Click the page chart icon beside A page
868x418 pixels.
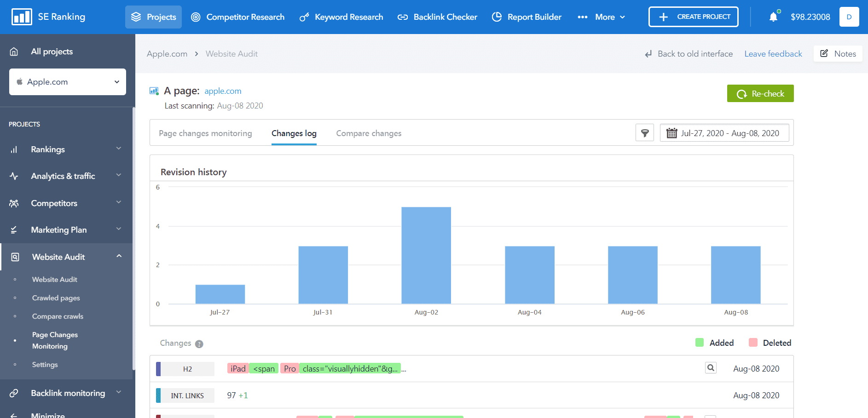[154, 91]
